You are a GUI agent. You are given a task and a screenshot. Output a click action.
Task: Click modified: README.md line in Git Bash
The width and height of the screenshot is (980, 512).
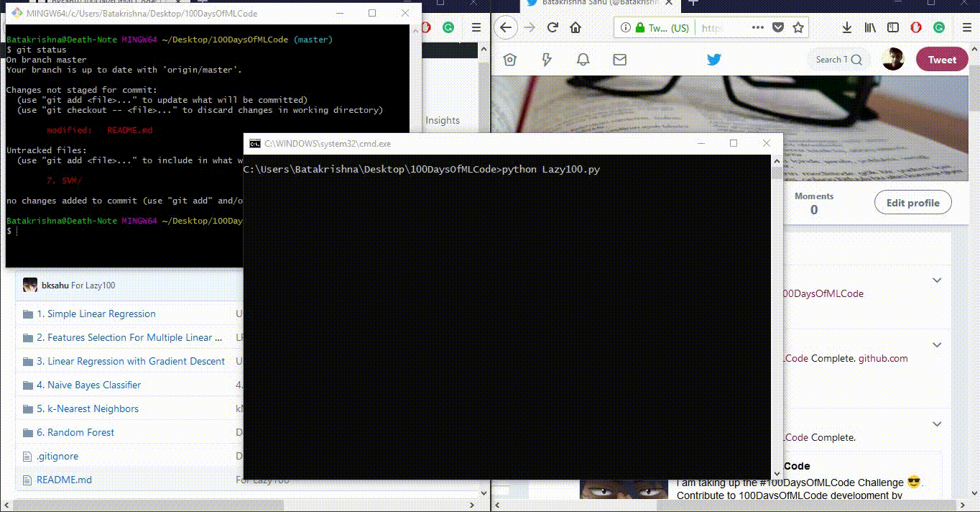point(99,130)
